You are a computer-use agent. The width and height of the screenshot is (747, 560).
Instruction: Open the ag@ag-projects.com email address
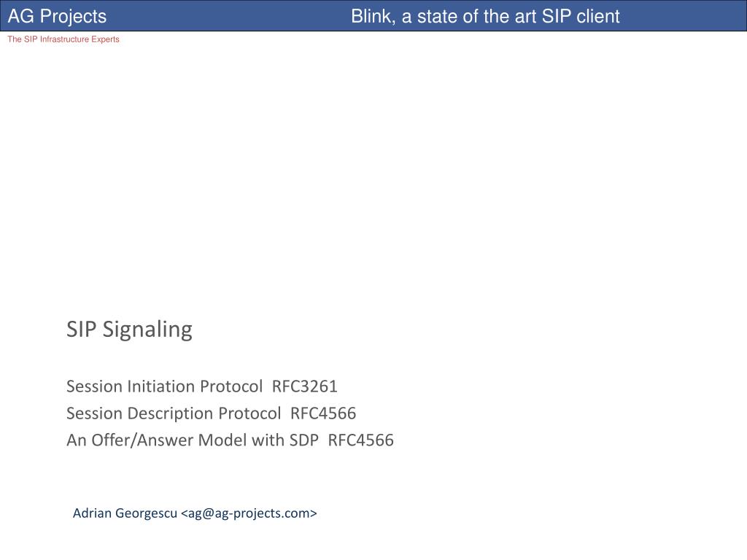click(249, 513)
